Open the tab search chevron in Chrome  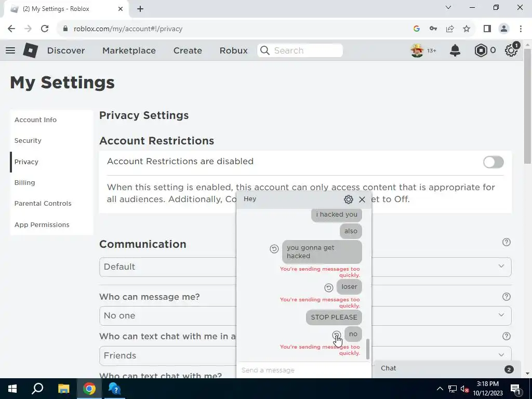tap(448, 7)
